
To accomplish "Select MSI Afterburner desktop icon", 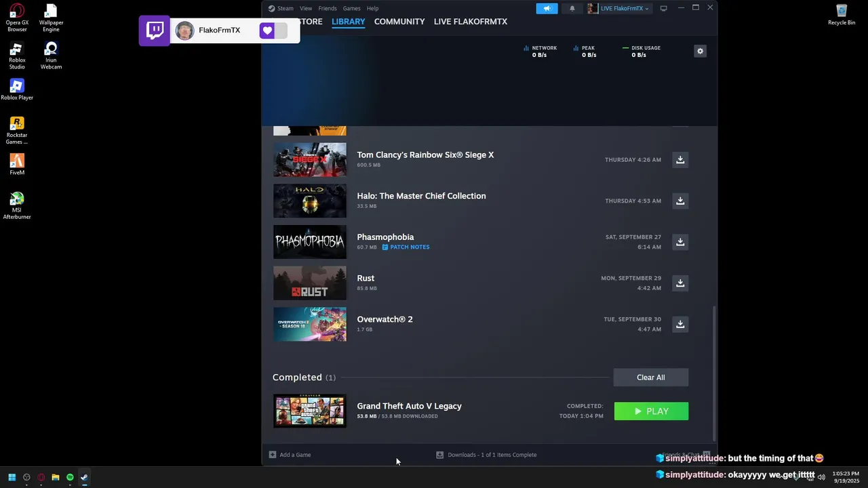I will [17, 205].
